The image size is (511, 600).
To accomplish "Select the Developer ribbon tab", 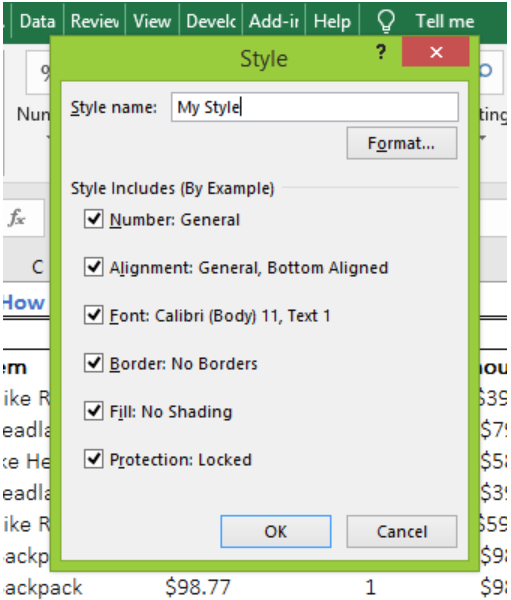I will [211, 21].
